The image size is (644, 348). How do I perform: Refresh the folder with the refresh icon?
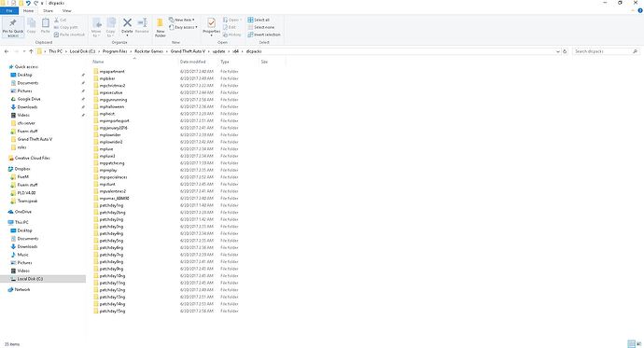click(x=565, y=51)
